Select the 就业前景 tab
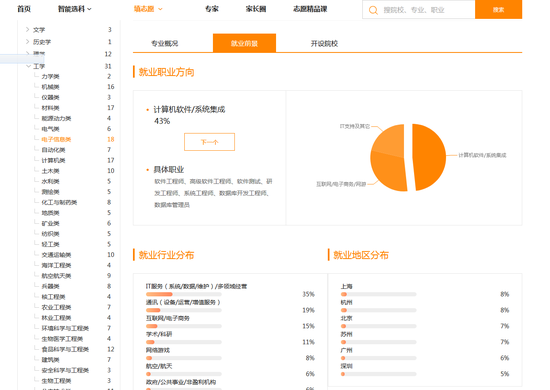Viewport: 550px width, 390px height. 244,43
